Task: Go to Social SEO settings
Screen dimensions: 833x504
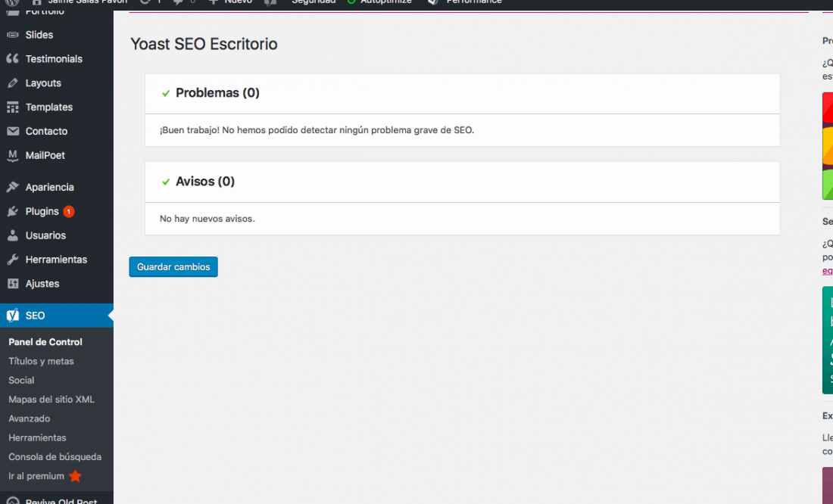Action: [x=21, y=380]
